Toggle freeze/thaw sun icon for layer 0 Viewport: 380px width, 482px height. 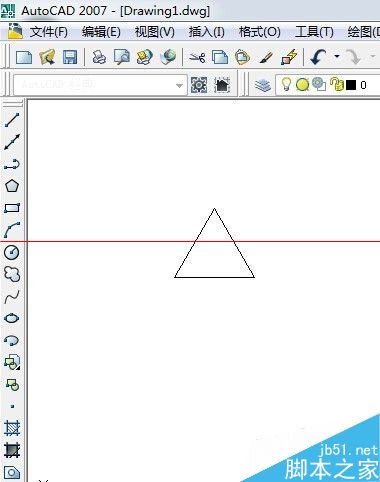point(302,85)
